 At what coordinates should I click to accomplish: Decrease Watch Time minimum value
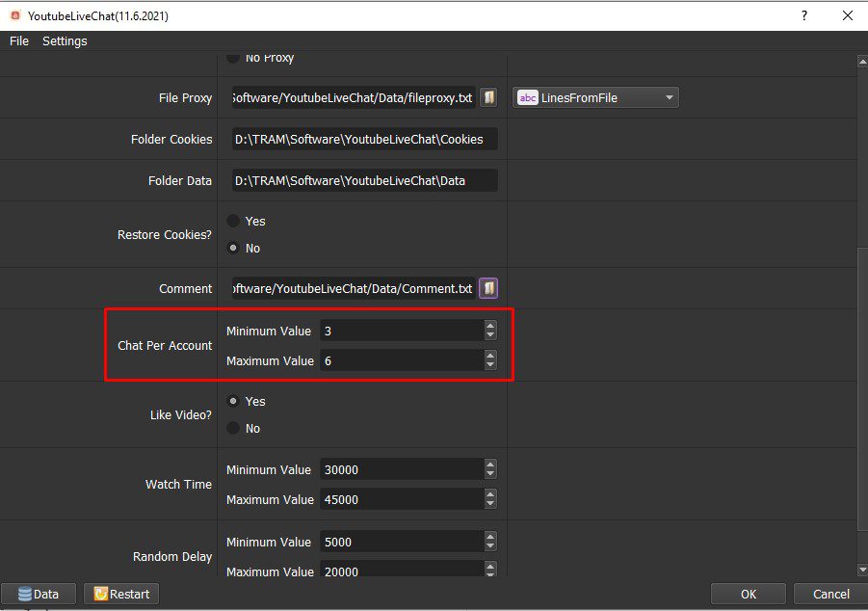pyautogui.click(x=490, y=474)
